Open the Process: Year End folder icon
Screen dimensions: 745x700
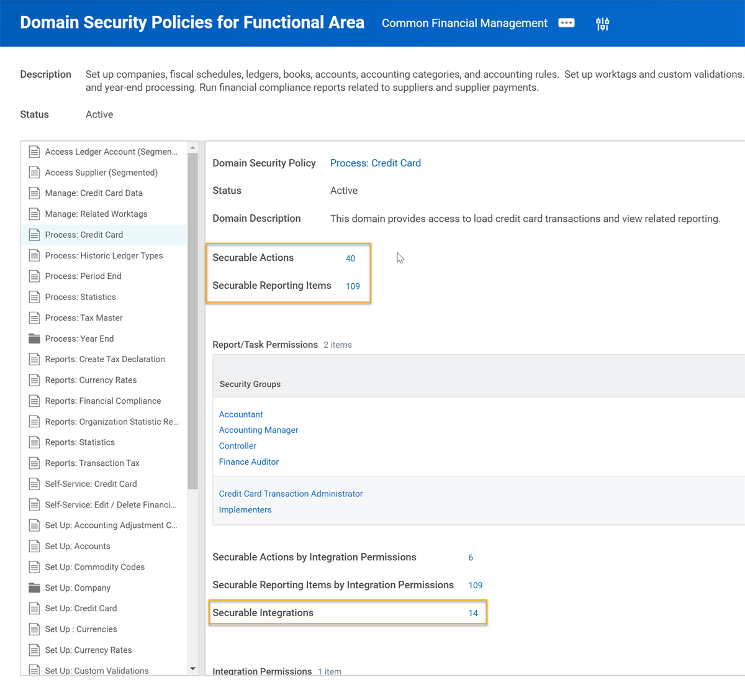(34, 339)
